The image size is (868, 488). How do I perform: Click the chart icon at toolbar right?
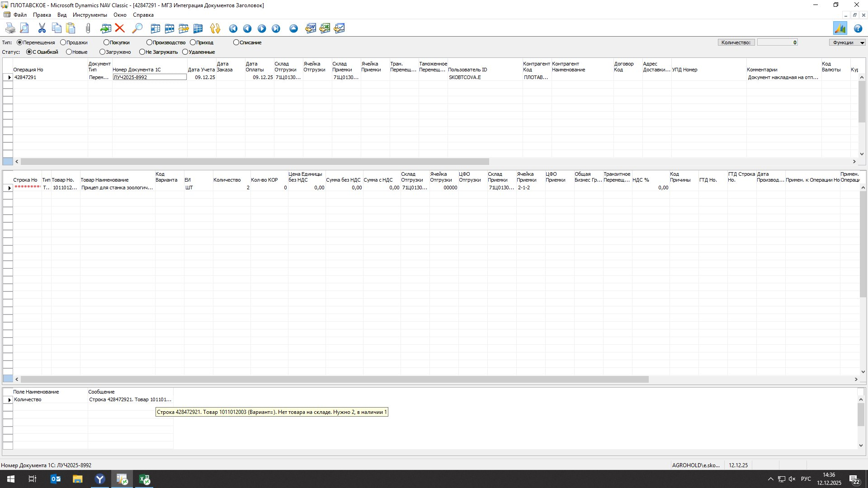[840, 28]
